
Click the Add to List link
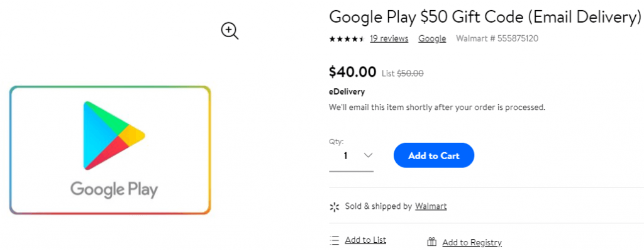[x=365, y=240]
